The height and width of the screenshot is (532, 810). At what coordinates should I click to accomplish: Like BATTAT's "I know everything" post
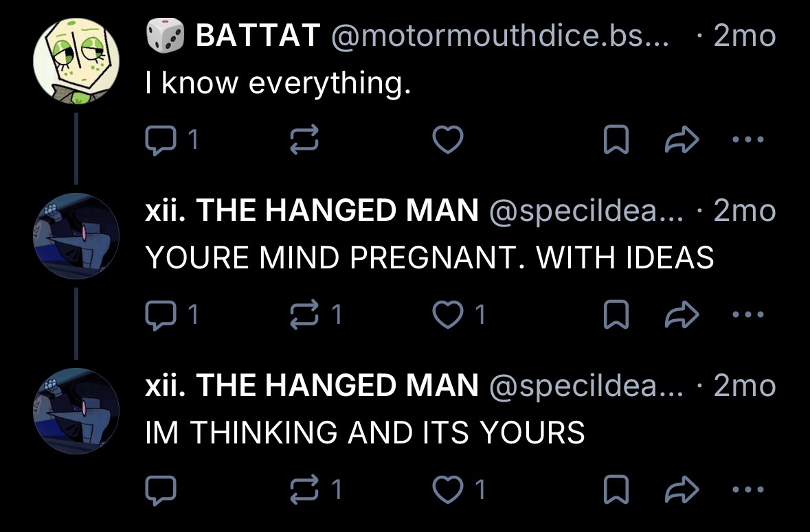pos(448,141)
